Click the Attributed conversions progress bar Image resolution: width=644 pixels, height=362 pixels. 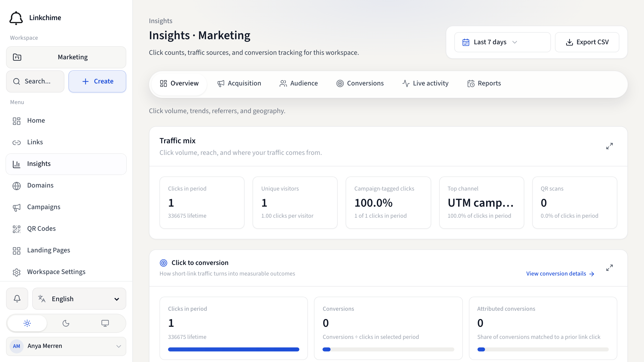tap(543, 349)
